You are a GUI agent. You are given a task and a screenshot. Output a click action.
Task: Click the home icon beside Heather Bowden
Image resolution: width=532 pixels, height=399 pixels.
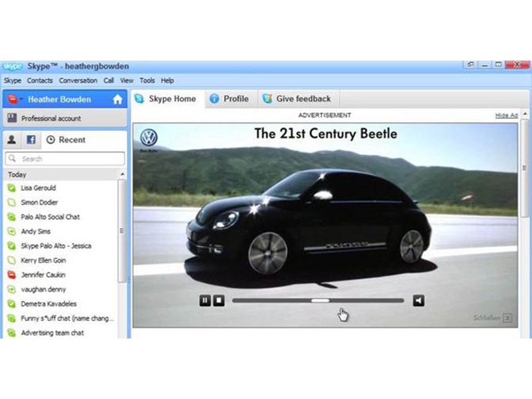118,99
